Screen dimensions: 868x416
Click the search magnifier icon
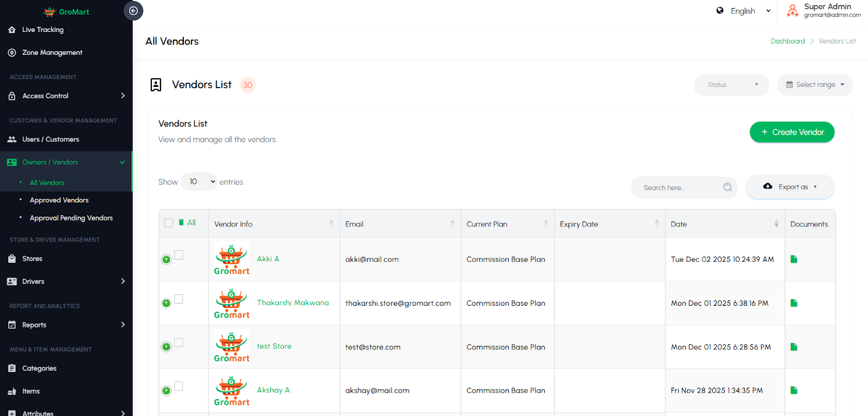[x=727, y=187]
